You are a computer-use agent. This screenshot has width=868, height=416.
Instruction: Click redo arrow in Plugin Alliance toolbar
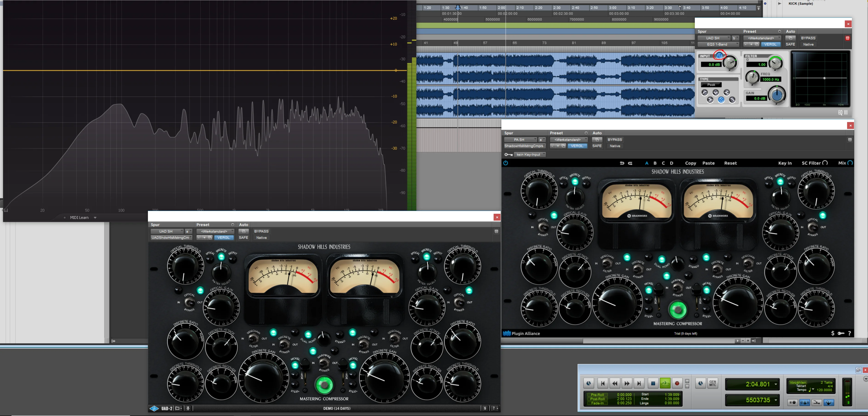click(630, 163)
